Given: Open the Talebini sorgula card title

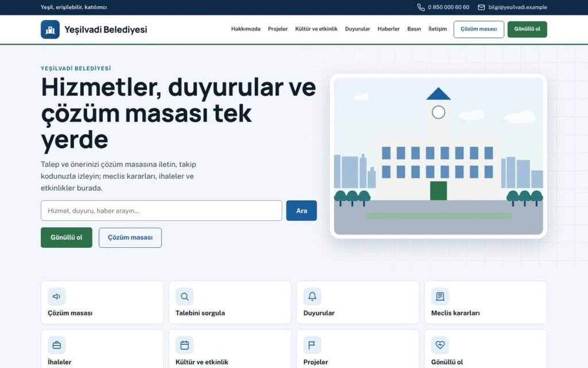Looking at the screenshot, I should tap(200, 313).
